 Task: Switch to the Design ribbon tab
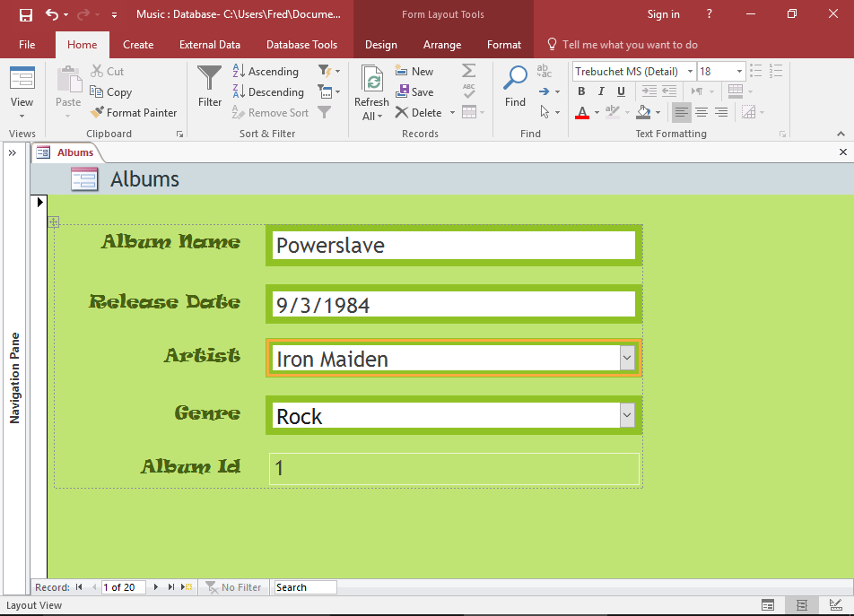380,44
